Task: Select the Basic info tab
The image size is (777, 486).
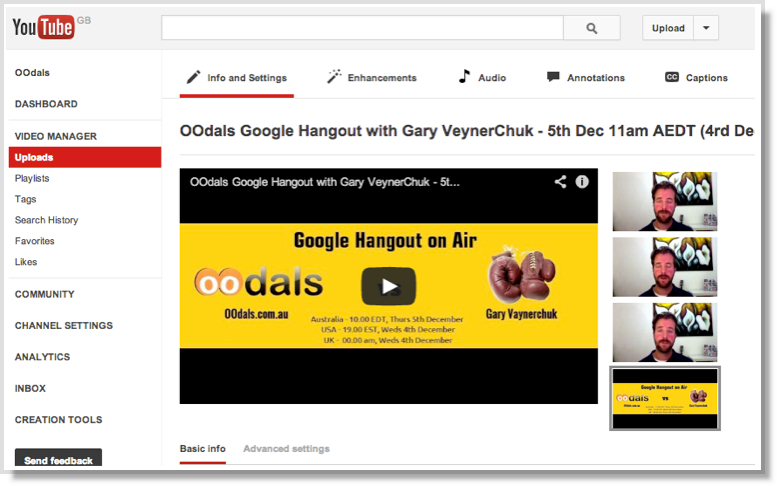Action: click(x=203, y=449)
